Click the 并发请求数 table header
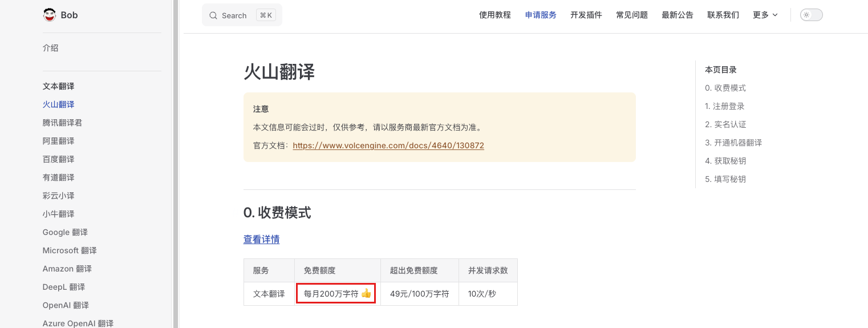Screen dimensions: 868x328 pyautogui.click(x=488, y=270)
